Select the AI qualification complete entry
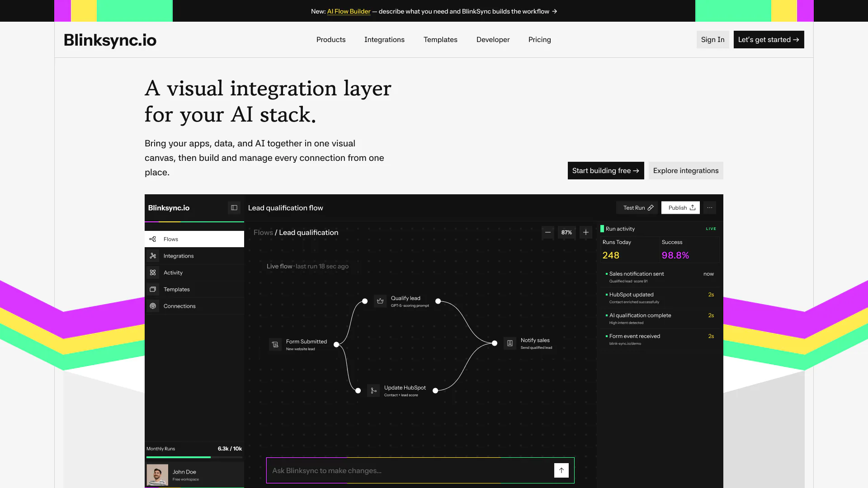The height and width of the screenshot is (488, 868). pyautogui.click(x=660, y=319)
